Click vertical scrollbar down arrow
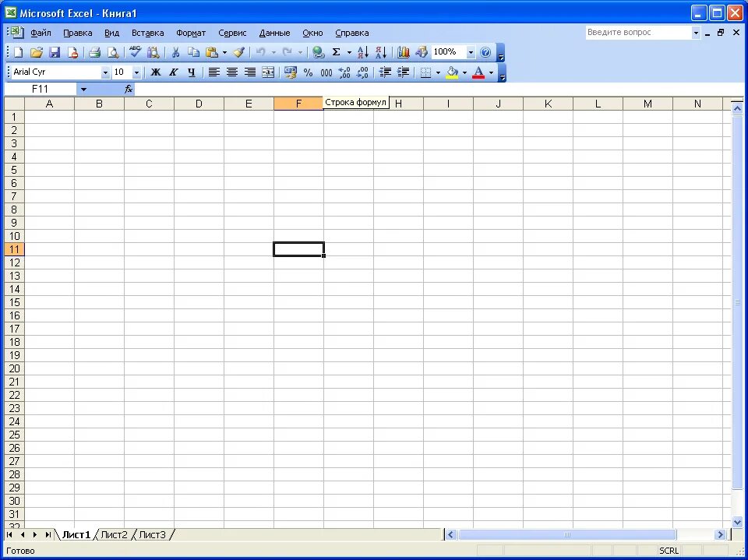 point(737,523)
